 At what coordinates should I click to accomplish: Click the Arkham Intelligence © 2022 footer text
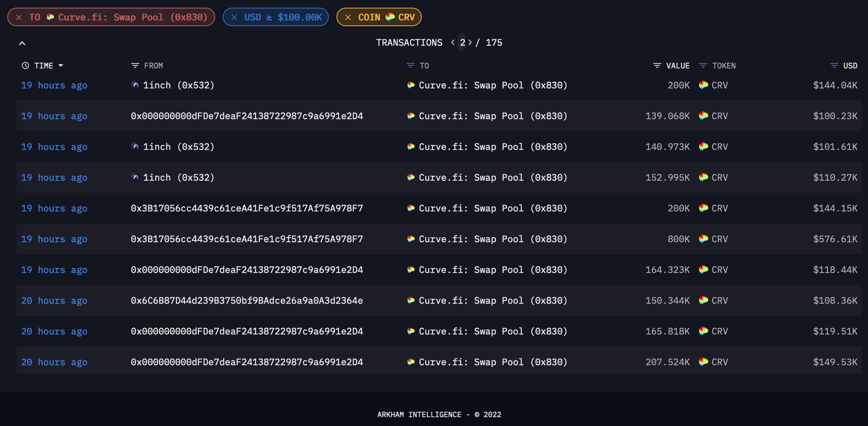439,415
